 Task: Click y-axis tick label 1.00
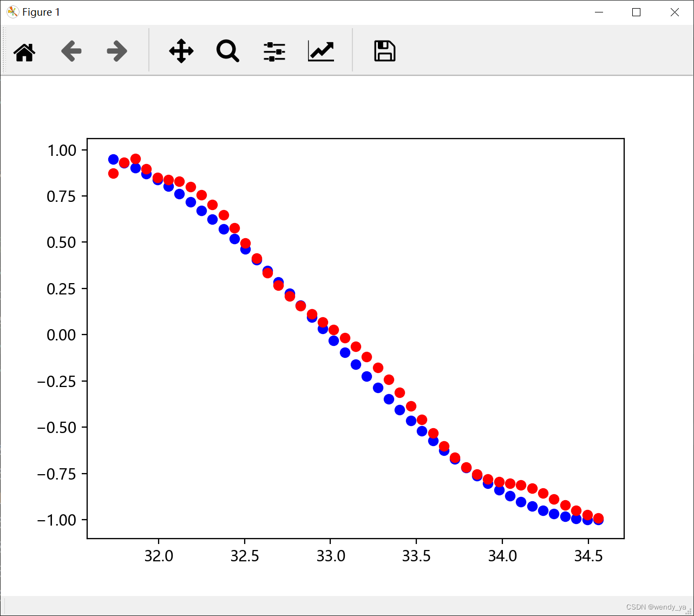pos(62,150)
